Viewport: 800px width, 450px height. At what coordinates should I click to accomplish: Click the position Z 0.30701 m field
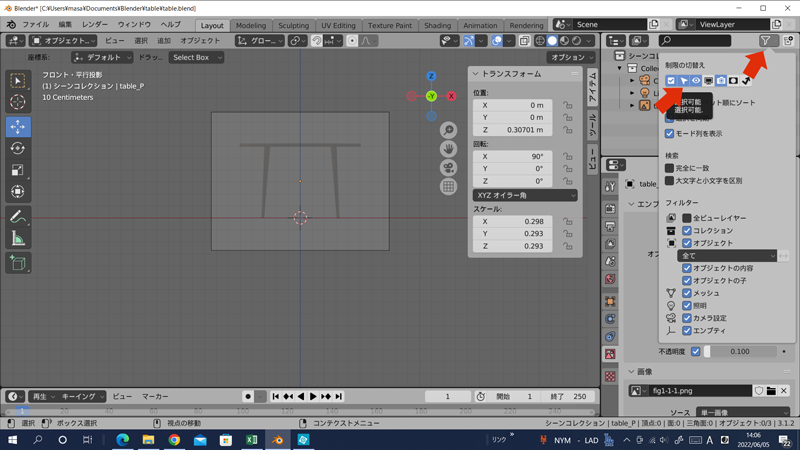coord(512,130)
